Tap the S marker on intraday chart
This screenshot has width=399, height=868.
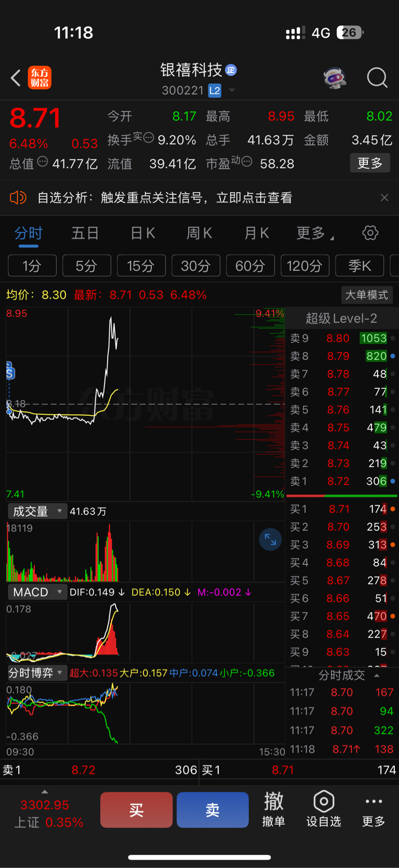coord(10,372)
